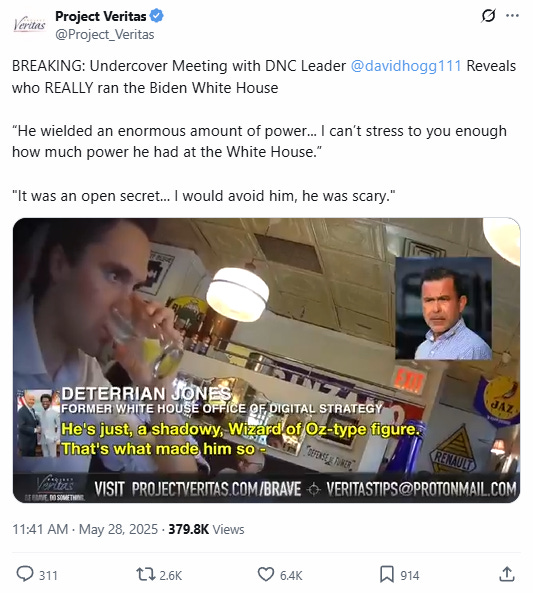Like the post with heart icon
Viewport: 533px width, 593px height.
(266, 574)
